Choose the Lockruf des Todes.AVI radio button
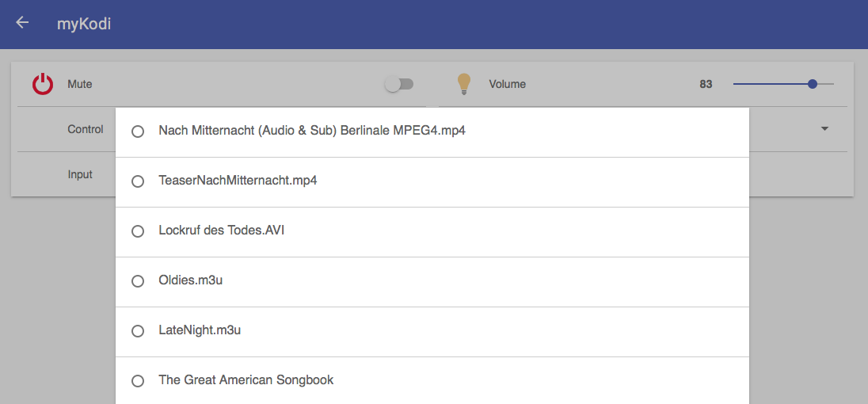The image size is (868, 404). pos(138,231)
